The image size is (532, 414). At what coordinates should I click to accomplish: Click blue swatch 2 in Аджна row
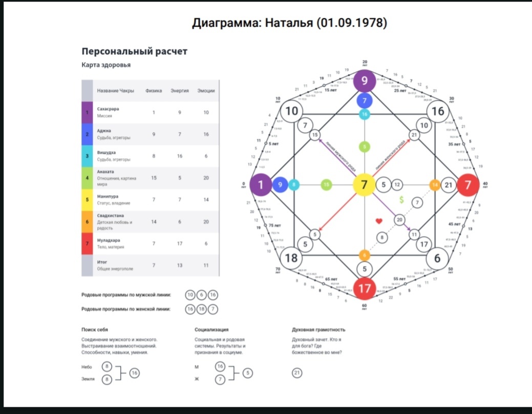click(x=87, y=134)
